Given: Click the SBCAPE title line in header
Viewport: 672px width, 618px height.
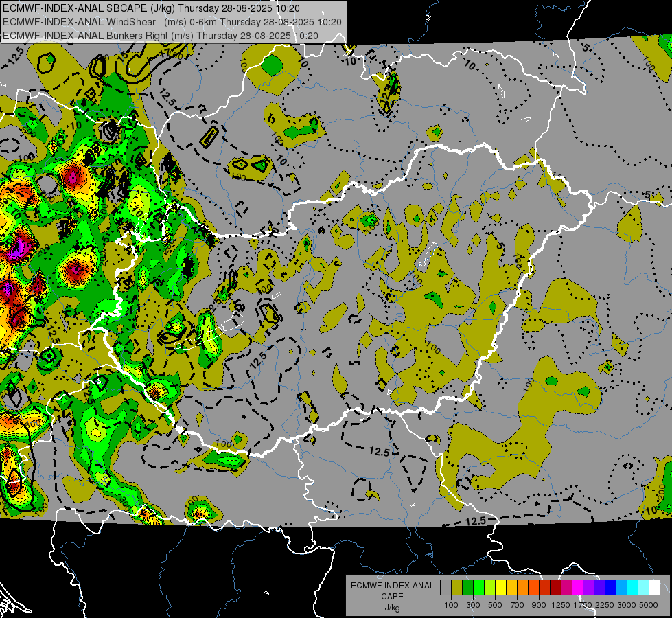Looking at the screenshot, I should coord(151,8).
